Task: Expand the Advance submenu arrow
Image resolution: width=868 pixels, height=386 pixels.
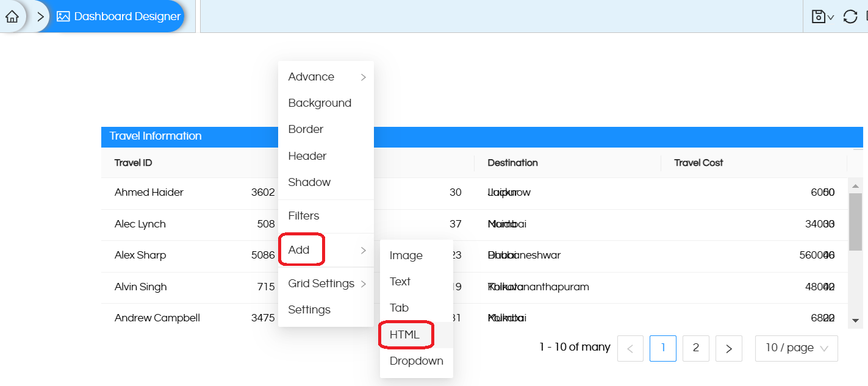Action: [x=364, y=77]
